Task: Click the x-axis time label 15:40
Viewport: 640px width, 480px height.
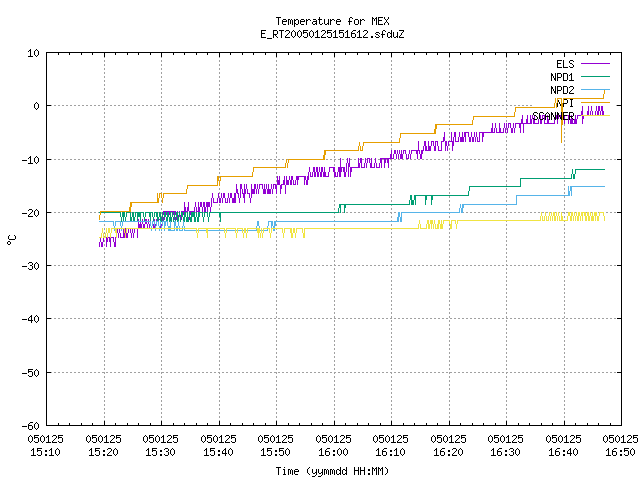Action: (x=219, y=452)
